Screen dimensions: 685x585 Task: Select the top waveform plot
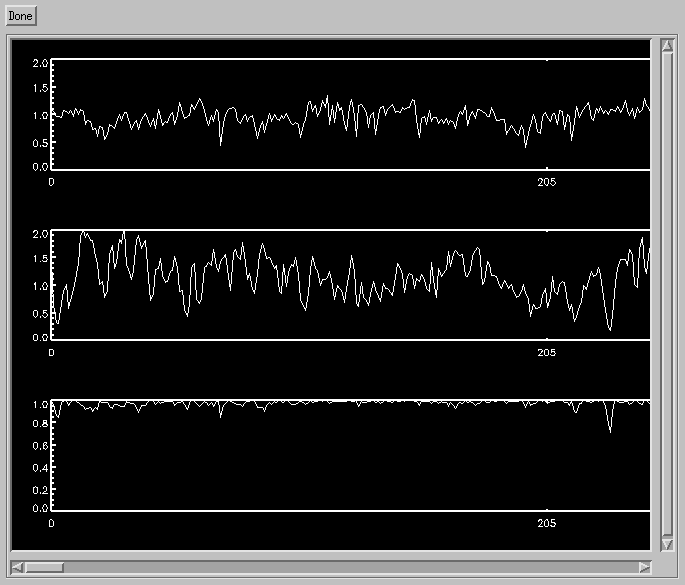click(350, 114)
